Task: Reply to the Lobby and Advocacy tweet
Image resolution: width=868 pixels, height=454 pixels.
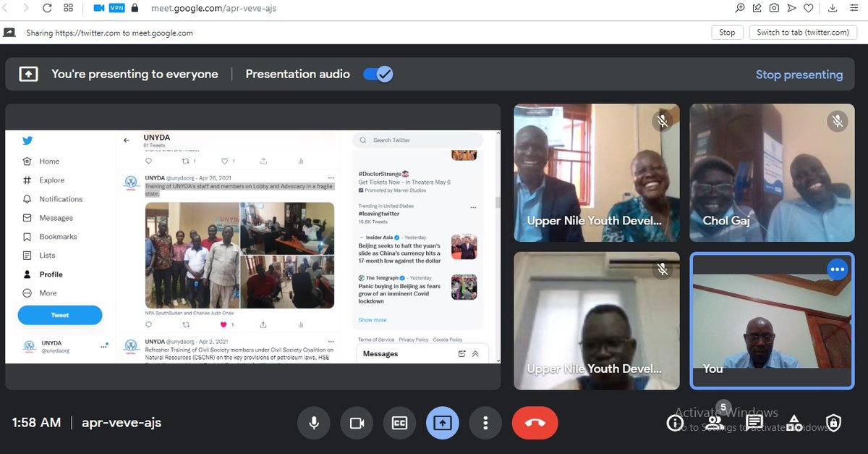Action: pos(149,324)
